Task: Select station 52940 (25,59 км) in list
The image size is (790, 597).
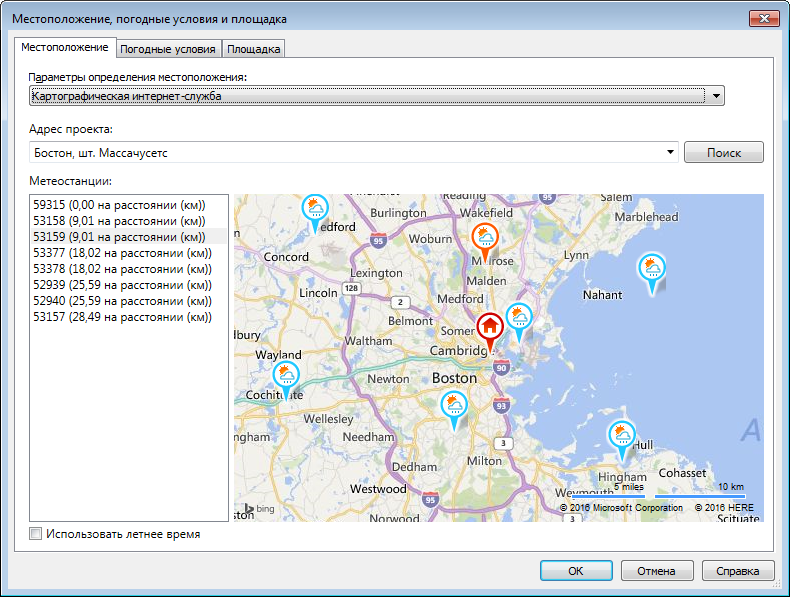Action: (x=128, y=301)
